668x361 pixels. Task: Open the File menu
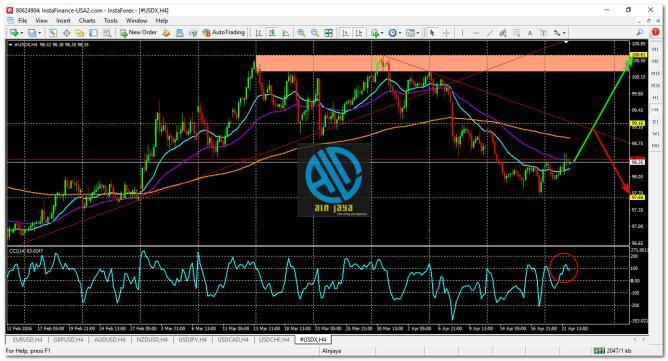(23, 20)
